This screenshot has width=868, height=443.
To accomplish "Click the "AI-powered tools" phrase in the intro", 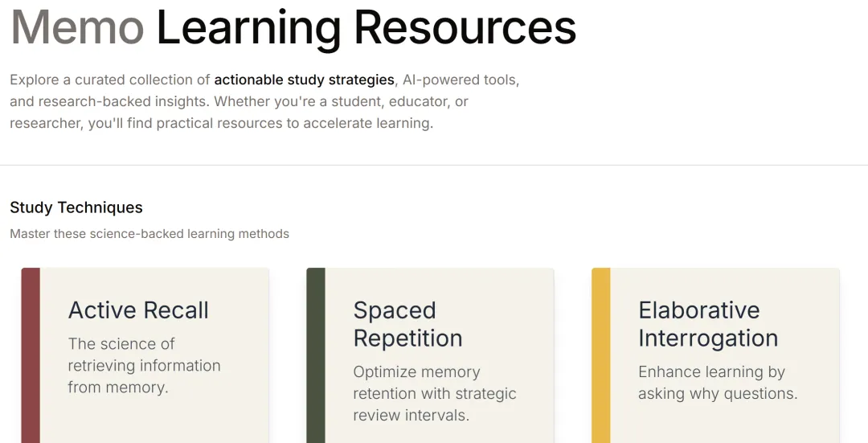I will click(x=461, y=80).
